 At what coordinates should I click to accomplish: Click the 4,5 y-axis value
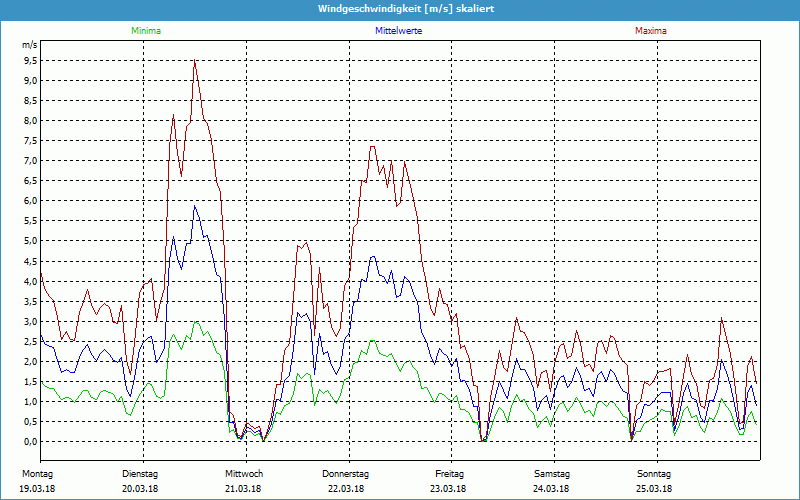coord(30,261)
